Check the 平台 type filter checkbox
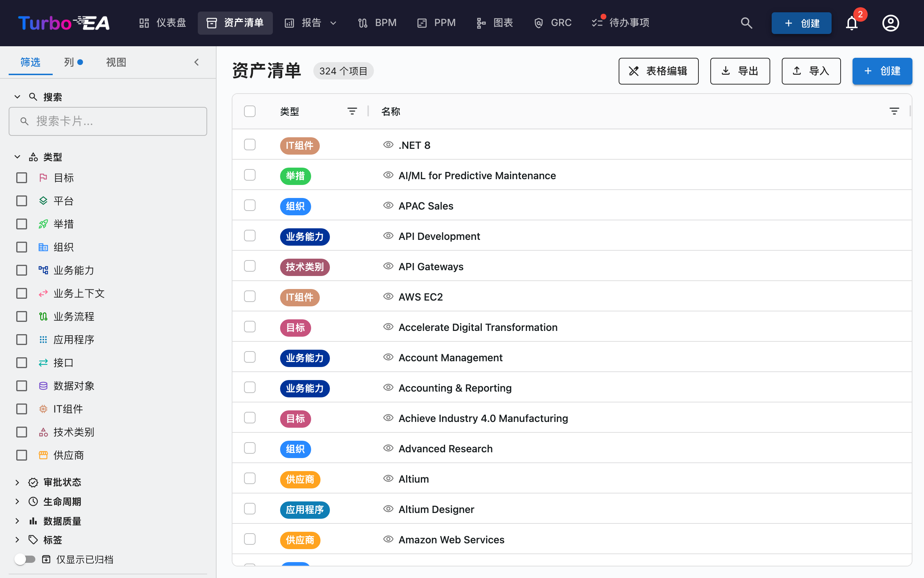 click(22, 201)
